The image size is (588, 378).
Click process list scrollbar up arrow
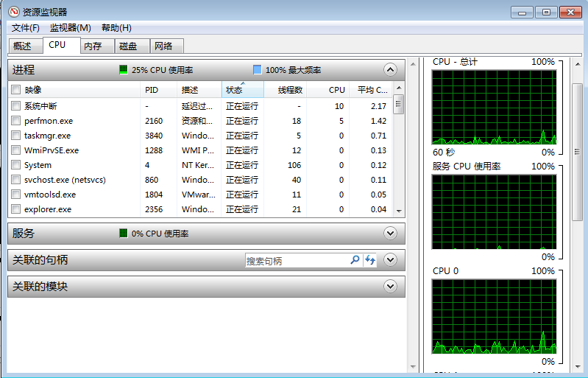(399, 88)
